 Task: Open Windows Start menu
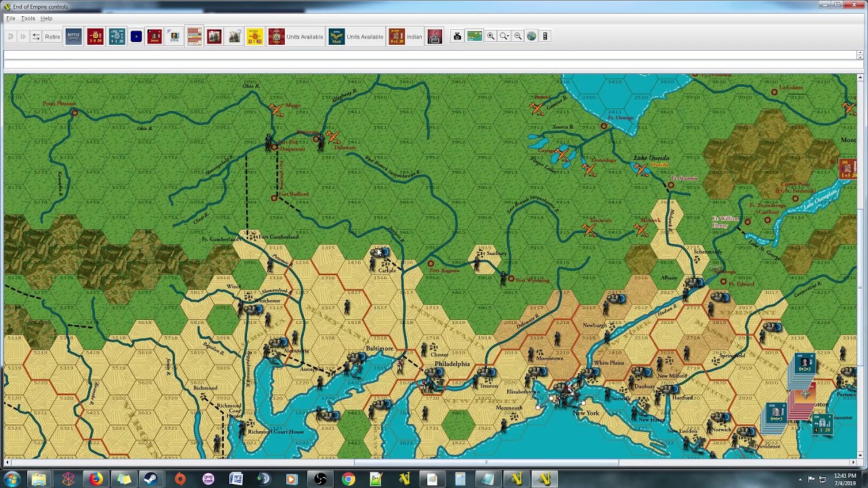tap(12, 479)
